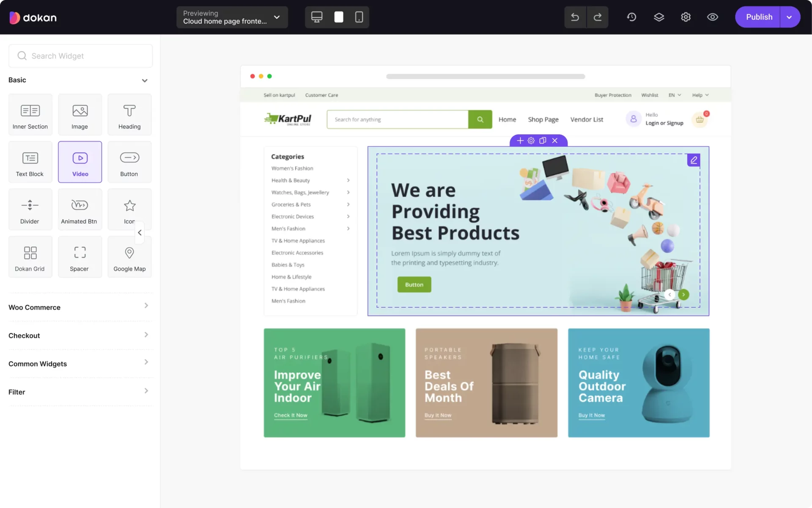Toggle the preview eye icon

click(713, 17)
